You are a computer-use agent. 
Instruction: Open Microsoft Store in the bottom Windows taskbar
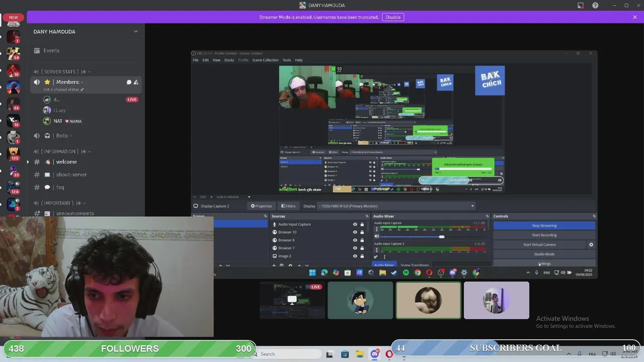tap(345, 354)
